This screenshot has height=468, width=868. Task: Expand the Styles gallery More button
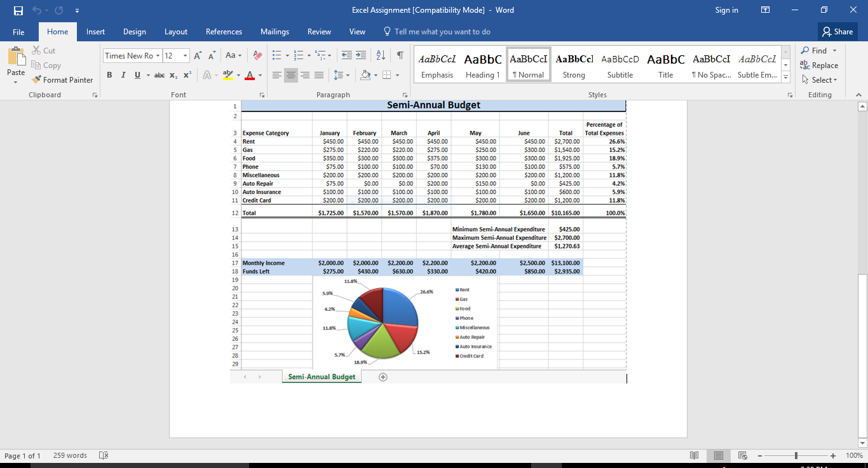point(785,77)
